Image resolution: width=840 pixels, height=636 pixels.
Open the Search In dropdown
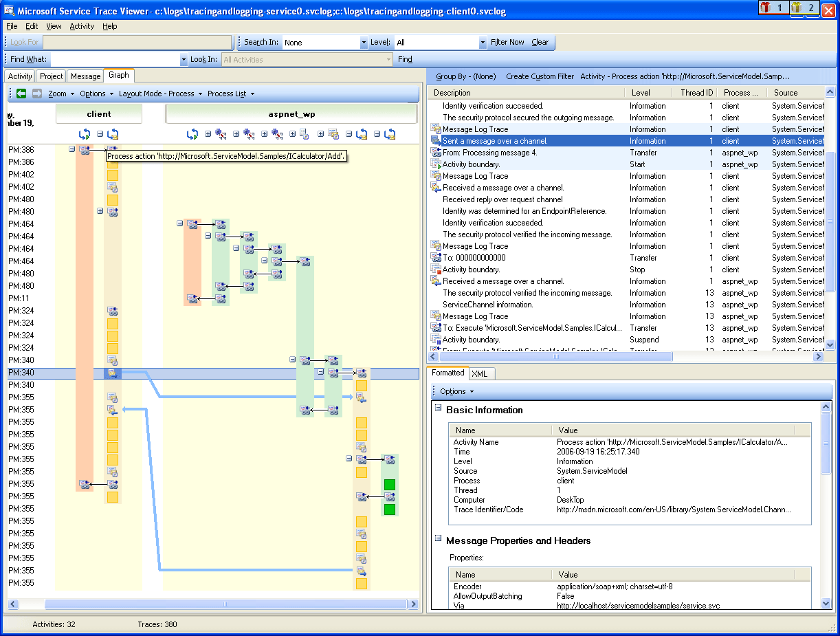(323, 42)
